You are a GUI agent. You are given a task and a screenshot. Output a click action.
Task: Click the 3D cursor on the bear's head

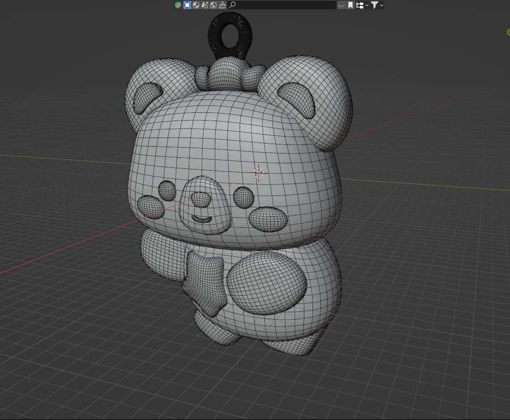point(259,173)
